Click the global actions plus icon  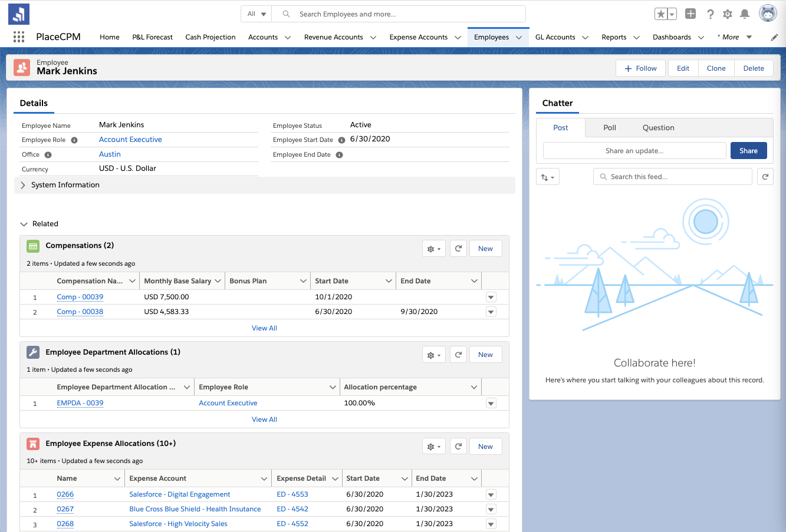click(x=690, y=14)
